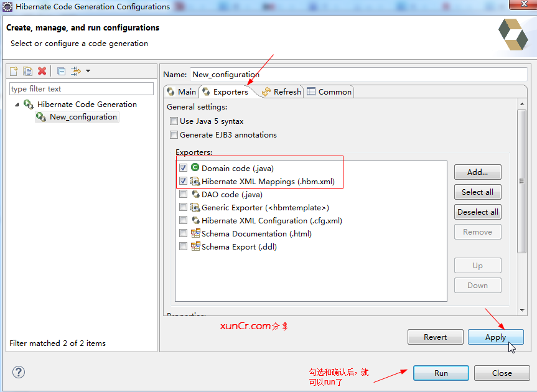Screen dimensions: 537x392
Task: Uncheck Hibernate XML Mappings (.hbm.xml) exporter
Action: (x=183, y=181)
